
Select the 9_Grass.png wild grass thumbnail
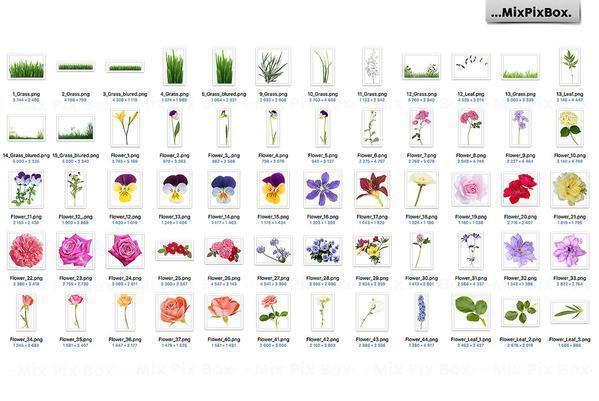pos(273,66)
